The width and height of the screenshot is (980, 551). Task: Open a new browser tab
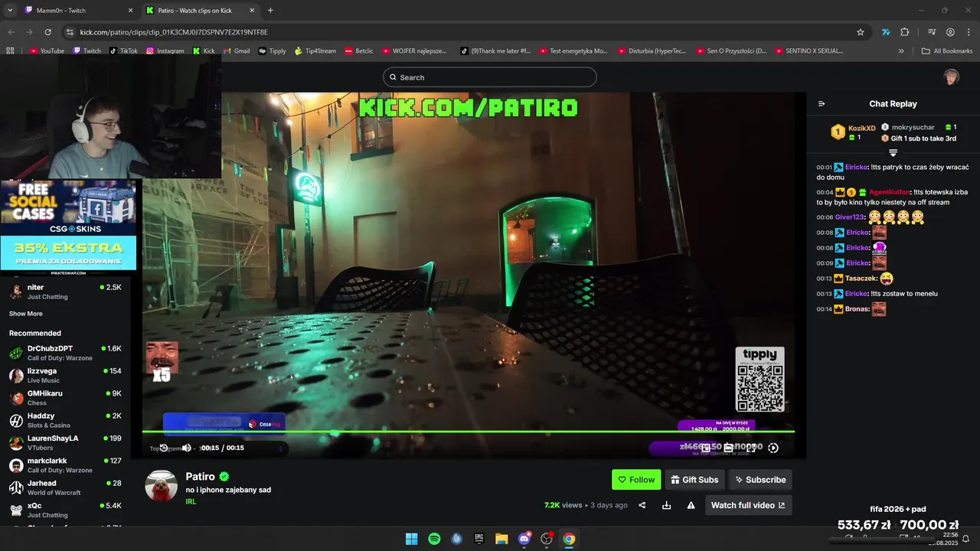(x=270, y=11)
